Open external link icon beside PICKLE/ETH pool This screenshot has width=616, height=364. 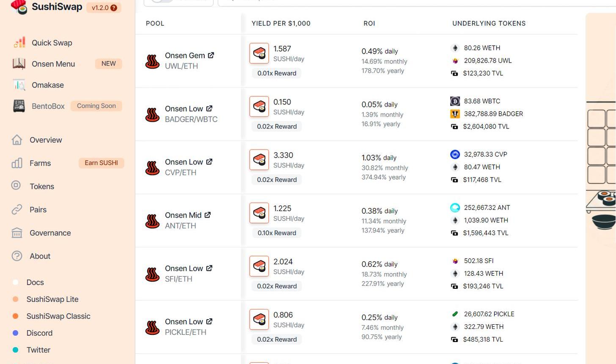(x=209, y=322)
